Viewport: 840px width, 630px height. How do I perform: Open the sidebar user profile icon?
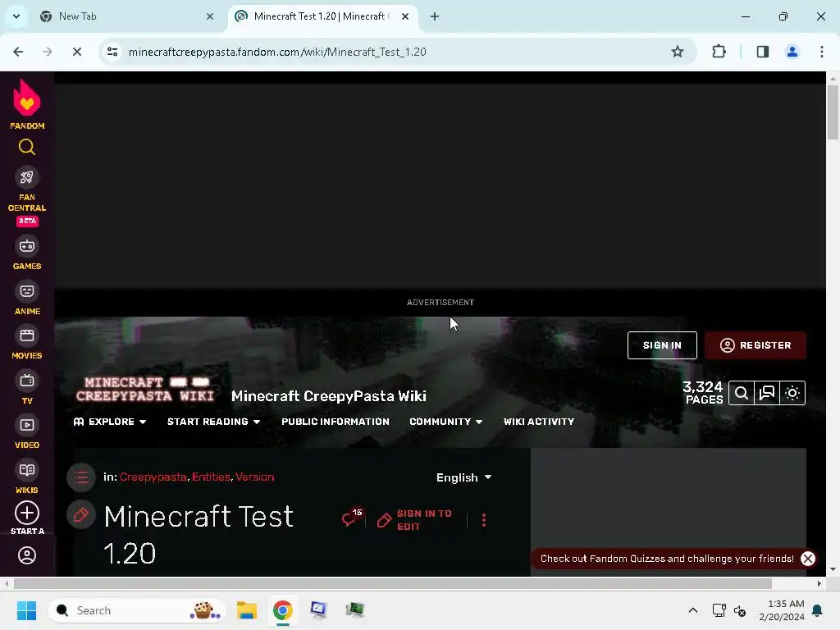27,555
